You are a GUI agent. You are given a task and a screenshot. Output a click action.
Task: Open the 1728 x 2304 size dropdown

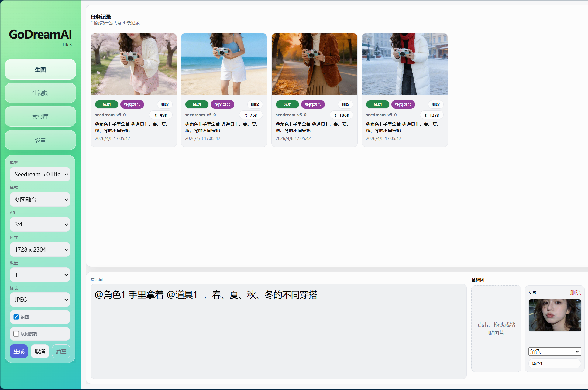40,250
